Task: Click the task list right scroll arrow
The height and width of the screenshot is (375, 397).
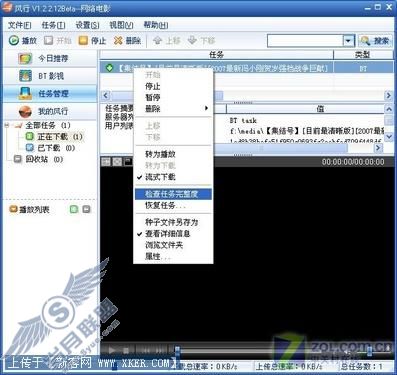Action: 388,95
